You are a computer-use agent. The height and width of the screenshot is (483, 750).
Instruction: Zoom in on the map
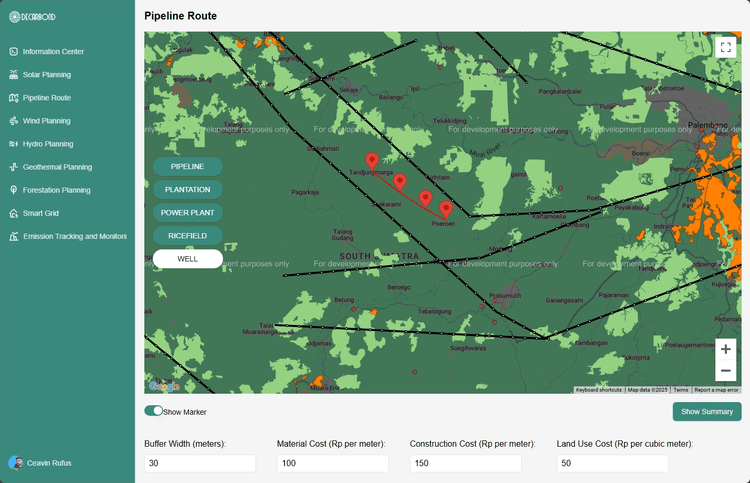point(726,349)
